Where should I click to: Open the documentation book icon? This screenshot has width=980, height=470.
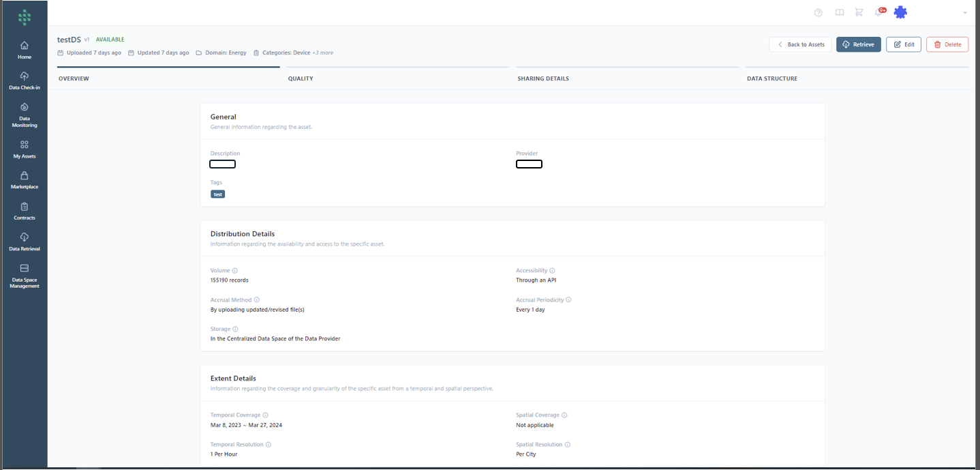(840, 12)
